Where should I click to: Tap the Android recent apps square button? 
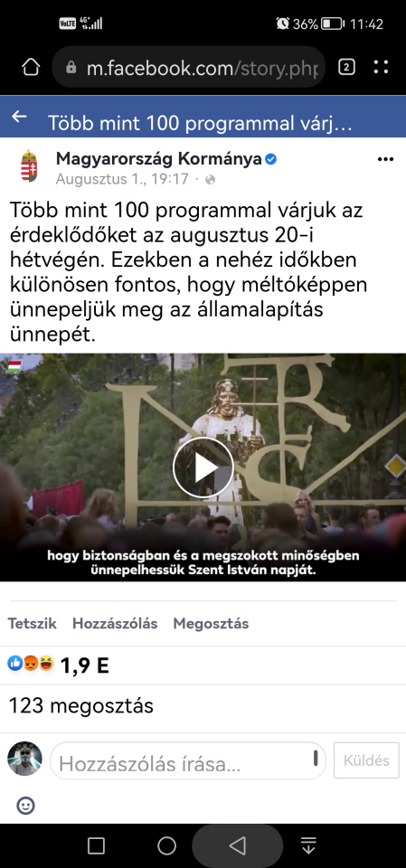(96, 845)
